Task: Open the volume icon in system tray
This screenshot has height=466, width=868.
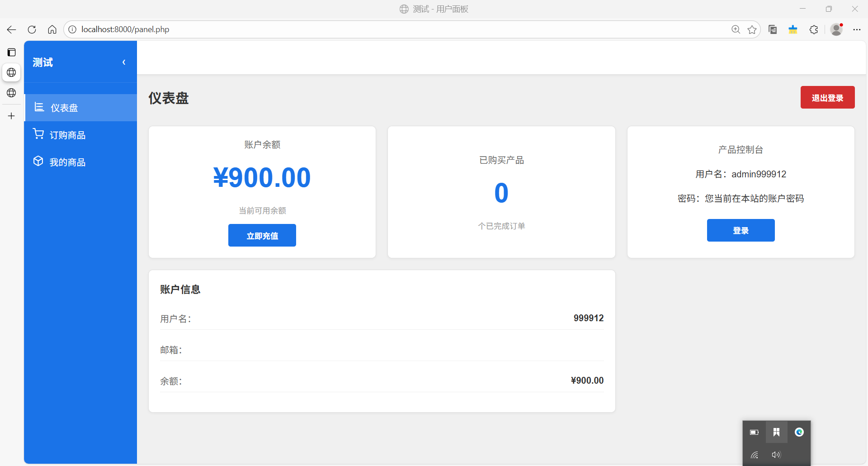Action: [x=776, y=455]
